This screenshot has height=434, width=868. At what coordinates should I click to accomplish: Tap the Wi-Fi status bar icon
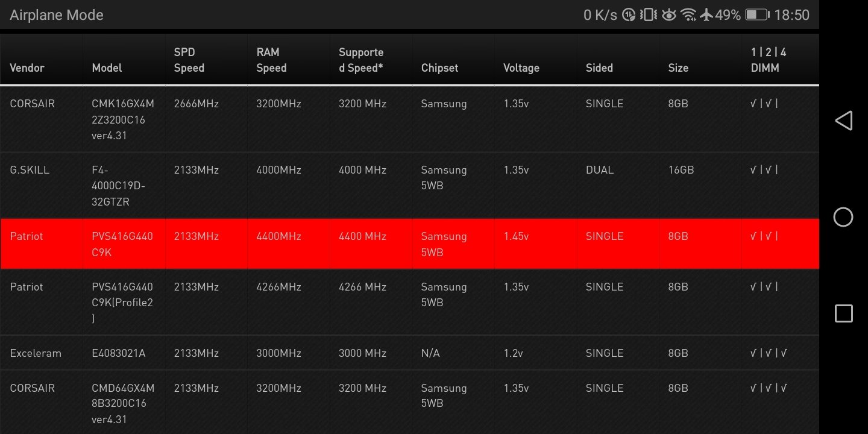[x=688, y=15]
